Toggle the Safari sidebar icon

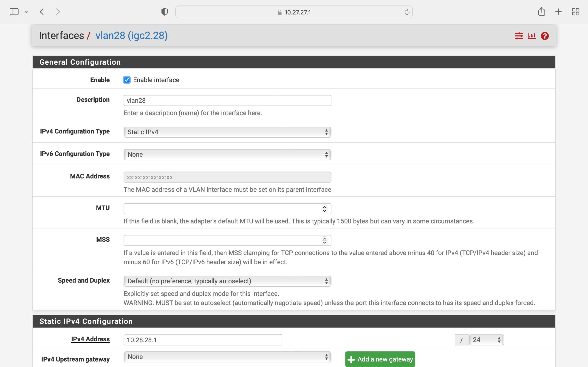coord(14,12)
